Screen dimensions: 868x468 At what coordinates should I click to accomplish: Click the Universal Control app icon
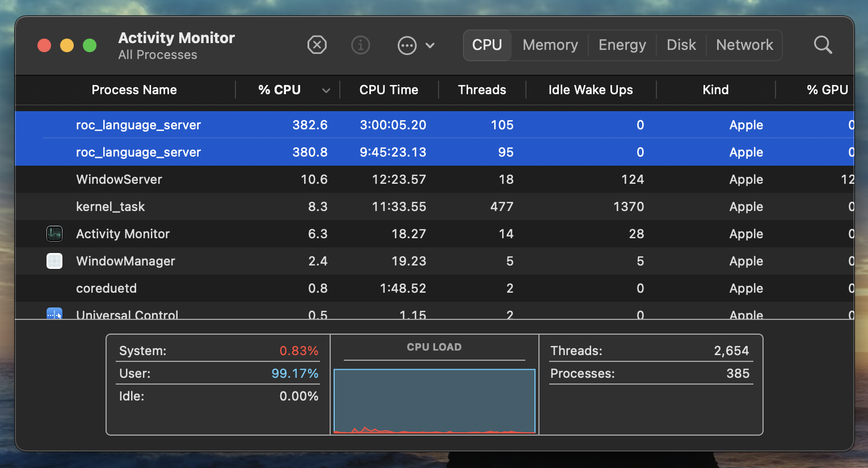54,314
